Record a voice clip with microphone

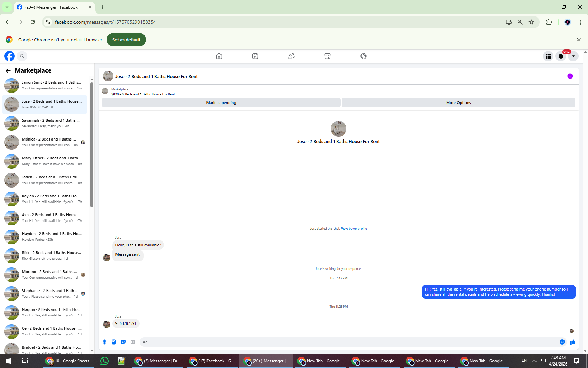[x=104, y=342]
